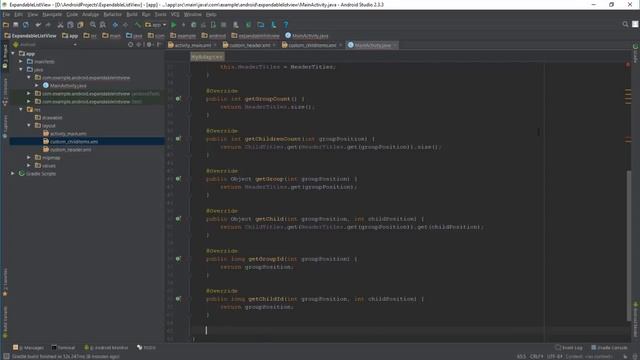Viewport: 640px width, 360px height.
Task: Collapse the res folder
Action: (x=21, y=109)
